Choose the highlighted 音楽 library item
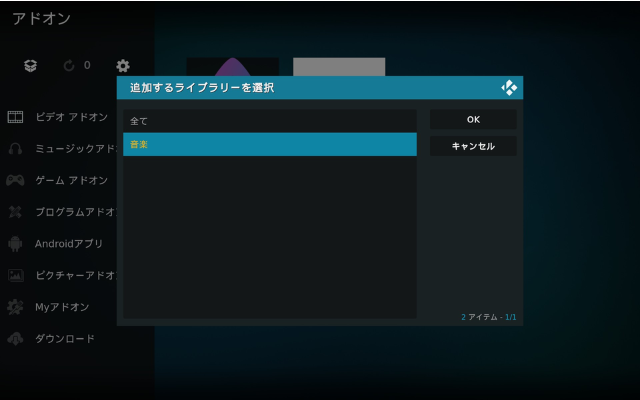Viewport: 640px width, 400px height. click(269, 145)
